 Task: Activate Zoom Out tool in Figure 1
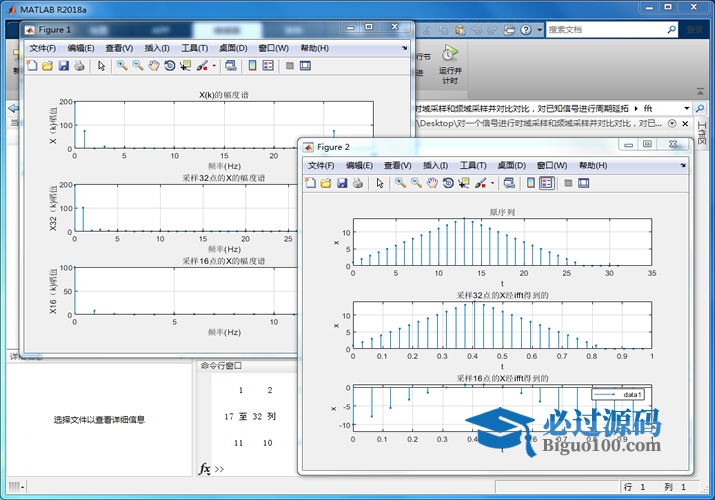(x=138, y=66)
